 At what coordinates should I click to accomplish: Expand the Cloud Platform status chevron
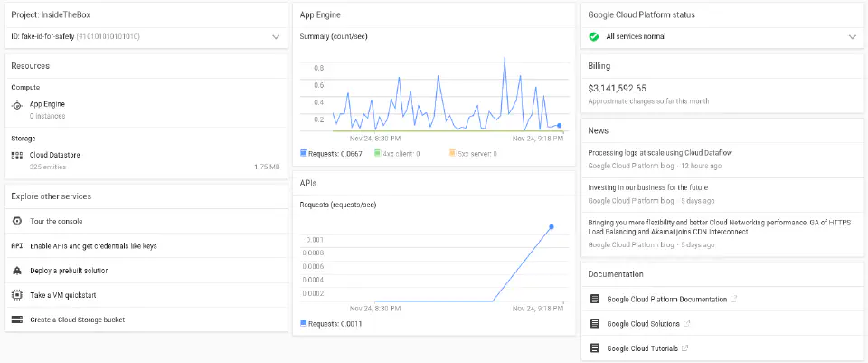coord(852,37)
